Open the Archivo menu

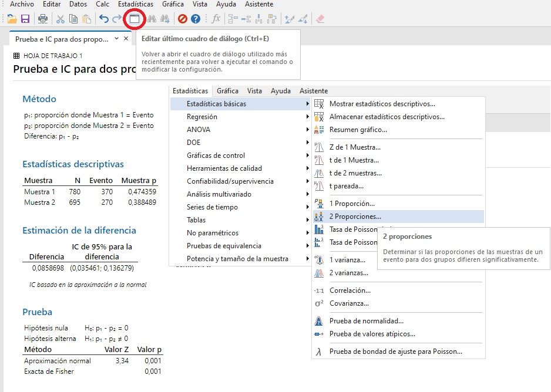tap(22, 4)
